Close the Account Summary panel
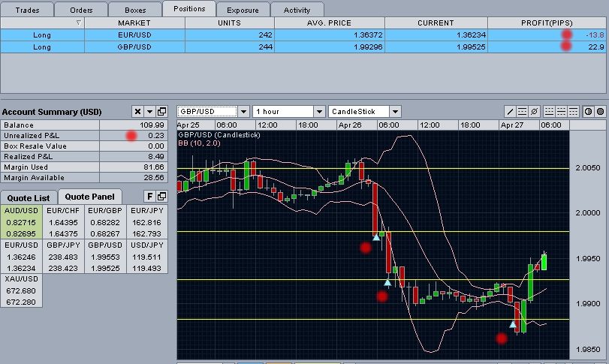 click(x=137, y=112)
